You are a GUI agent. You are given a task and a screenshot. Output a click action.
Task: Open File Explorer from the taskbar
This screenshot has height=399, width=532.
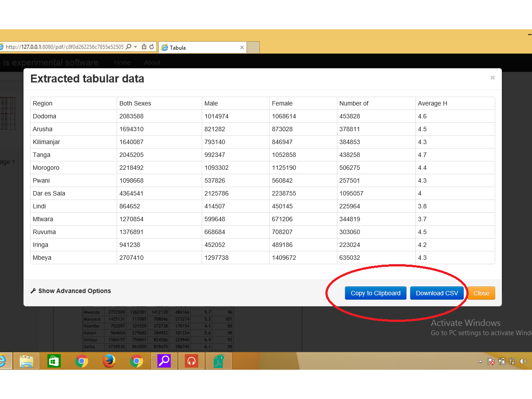26,361
